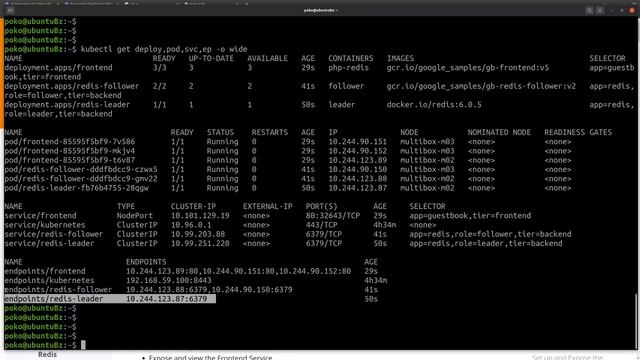640x360 pixels.
Task: Click the NOMINATED NODE column header
Action: point(499,132)
